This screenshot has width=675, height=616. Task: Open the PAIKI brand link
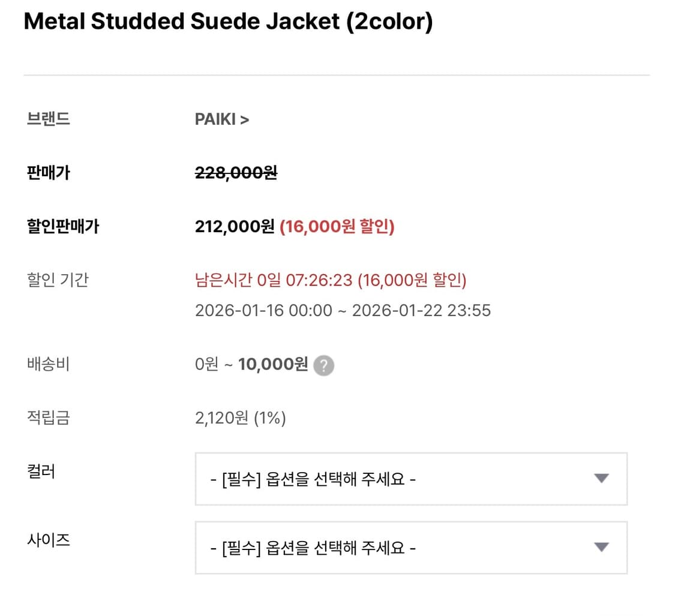tap(221, 119)
